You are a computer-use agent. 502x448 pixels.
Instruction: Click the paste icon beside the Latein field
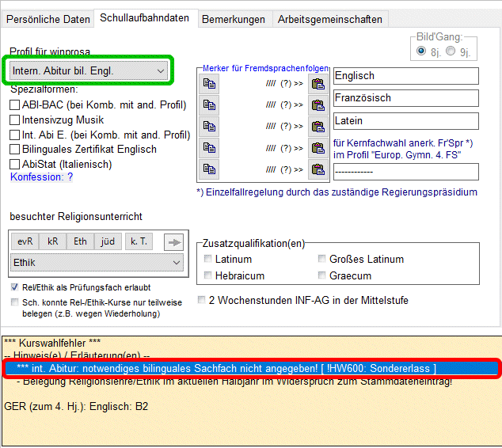click(x=318, y=126)
